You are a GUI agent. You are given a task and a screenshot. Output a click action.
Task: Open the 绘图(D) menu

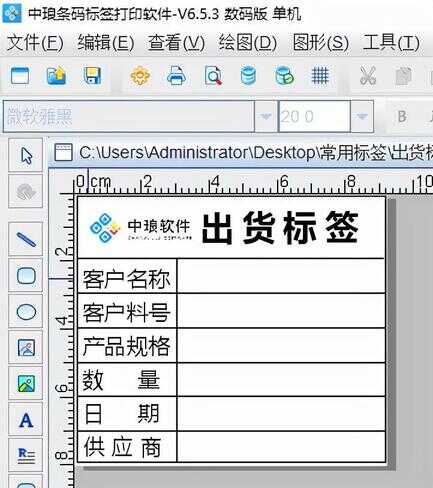click(x=248, y=43)
